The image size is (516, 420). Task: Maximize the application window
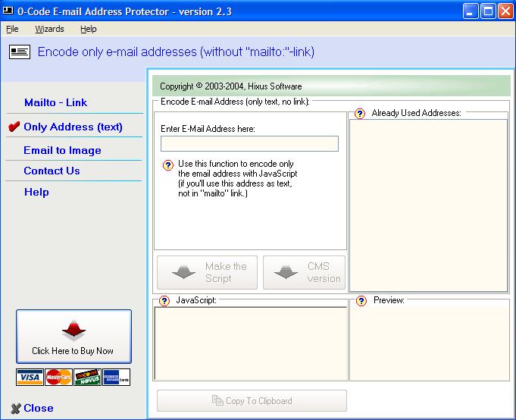(x=489, y=11)
